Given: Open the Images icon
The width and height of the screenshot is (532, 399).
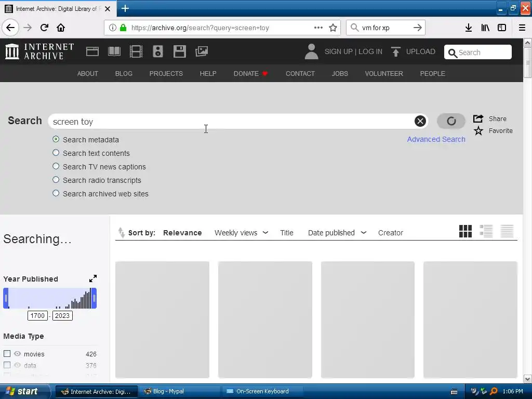Looking at the screenshot, I should point(202,51).
